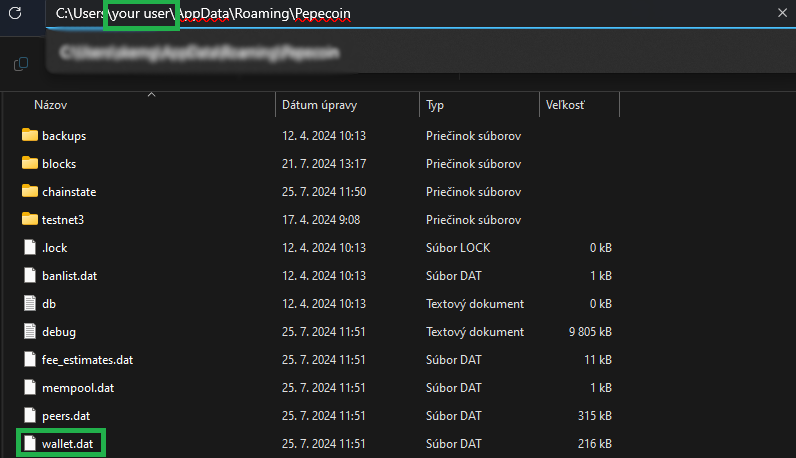Sort files by the Názov column
Image resolution: width=796 pixels, height=458 pixels.
(x=50, y=105)
